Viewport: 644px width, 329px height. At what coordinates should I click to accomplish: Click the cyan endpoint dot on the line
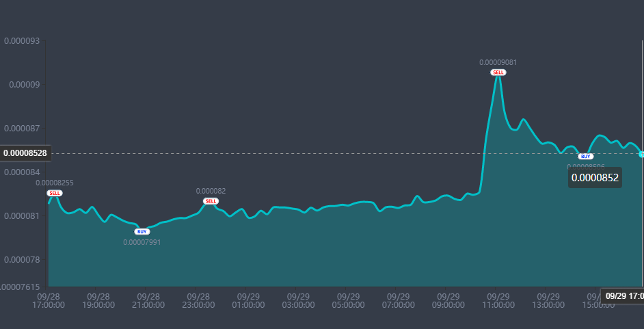click(x=641, y=154)
